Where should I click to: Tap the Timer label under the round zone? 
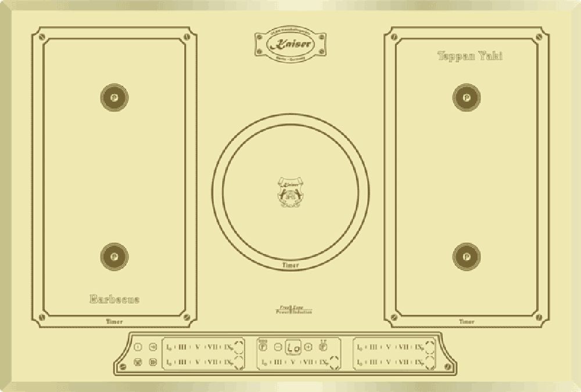[290, 265]
